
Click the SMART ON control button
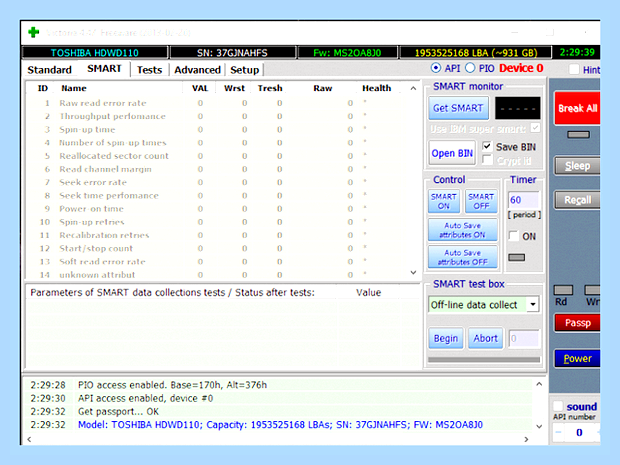pos(443,201)
